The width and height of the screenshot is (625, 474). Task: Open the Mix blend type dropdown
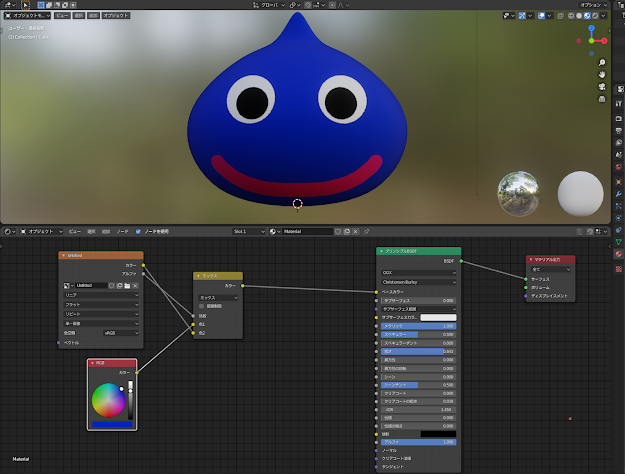[x=218, y=298]
